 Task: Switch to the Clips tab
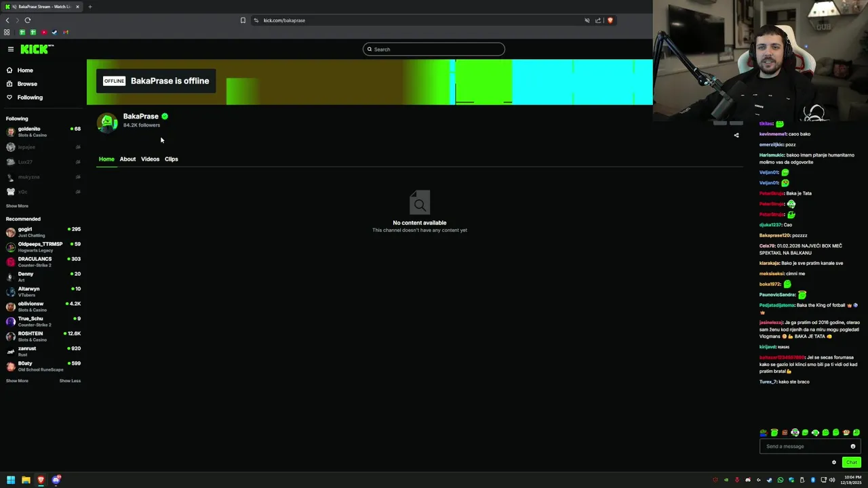[x=171, y=159]
